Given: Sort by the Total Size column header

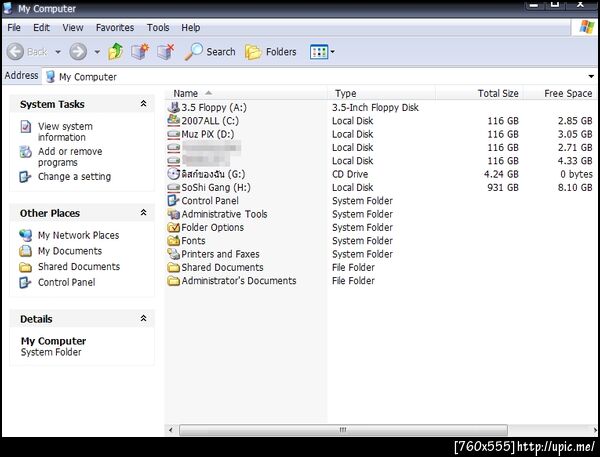Looking at the screenshot, I should (x=479, y=93).
